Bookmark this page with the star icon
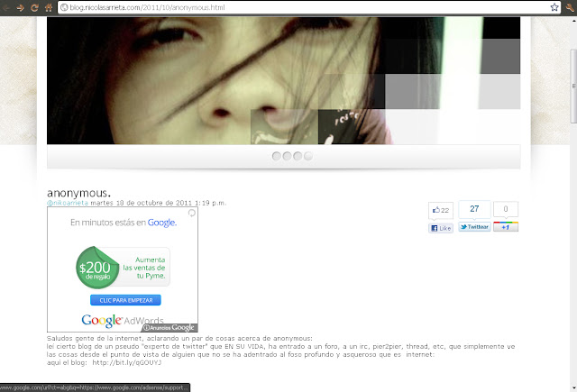This screenshot has height=392, width=577. (554, 7)
